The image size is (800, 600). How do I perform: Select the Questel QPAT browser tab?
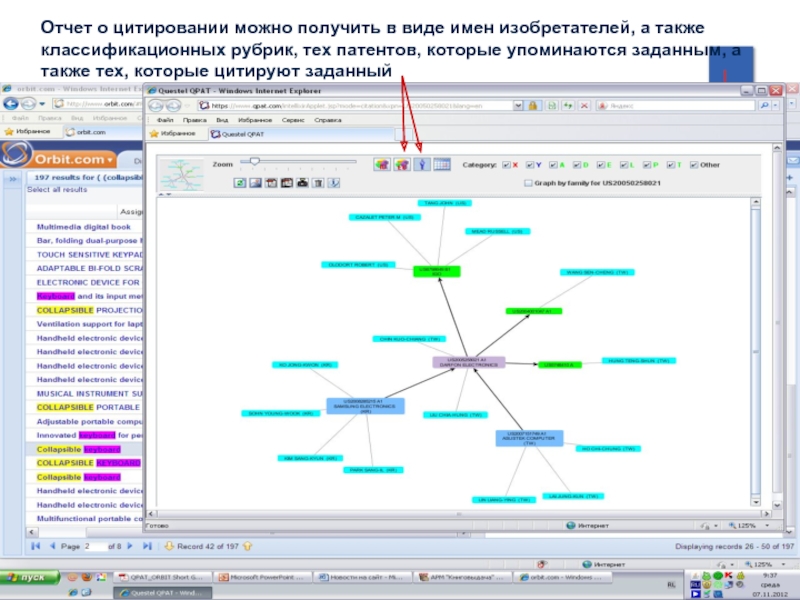click(301, 134)
